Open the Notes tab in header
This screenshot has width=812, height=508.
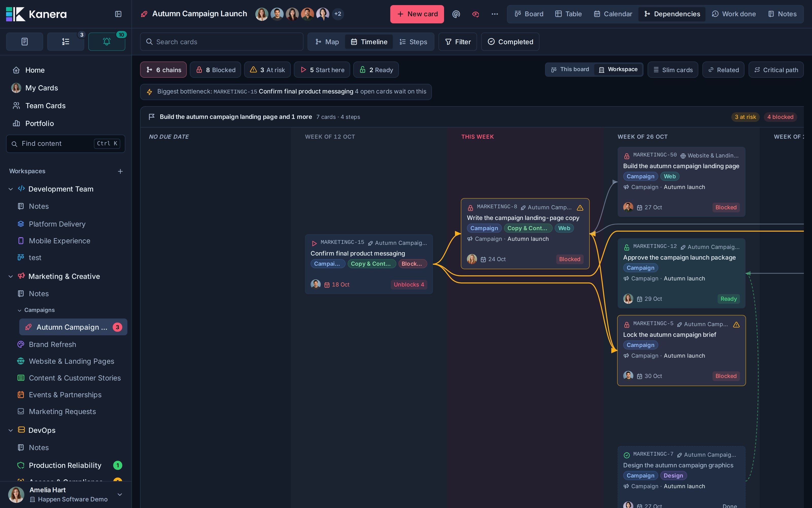click(x=782, y=14)
